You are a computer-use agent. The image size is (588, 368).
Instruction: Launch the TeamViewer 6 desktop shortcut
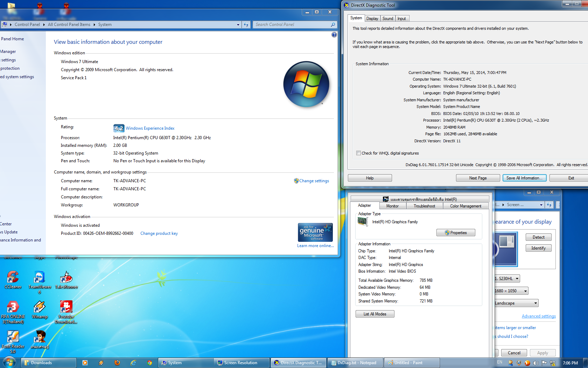pyautogui.click(x=40, y=282)
